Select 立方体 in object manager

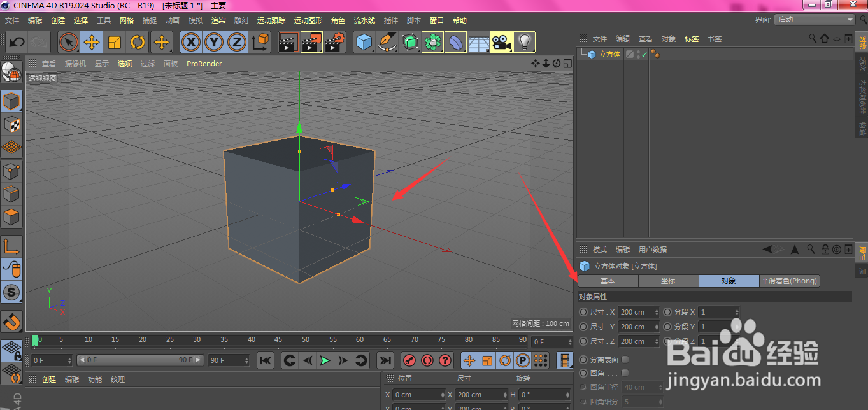coord(609,55)
